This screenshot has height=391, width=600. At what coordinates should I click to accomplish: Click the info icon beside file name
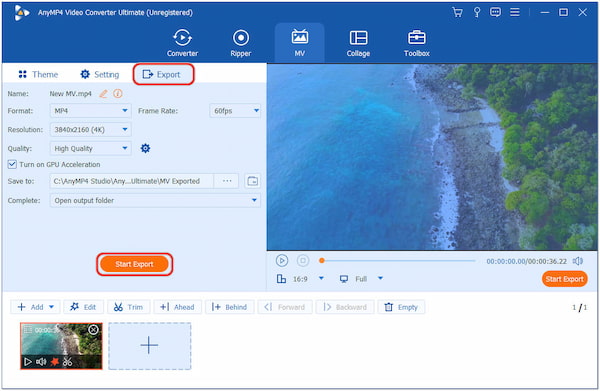click(118, 94)
